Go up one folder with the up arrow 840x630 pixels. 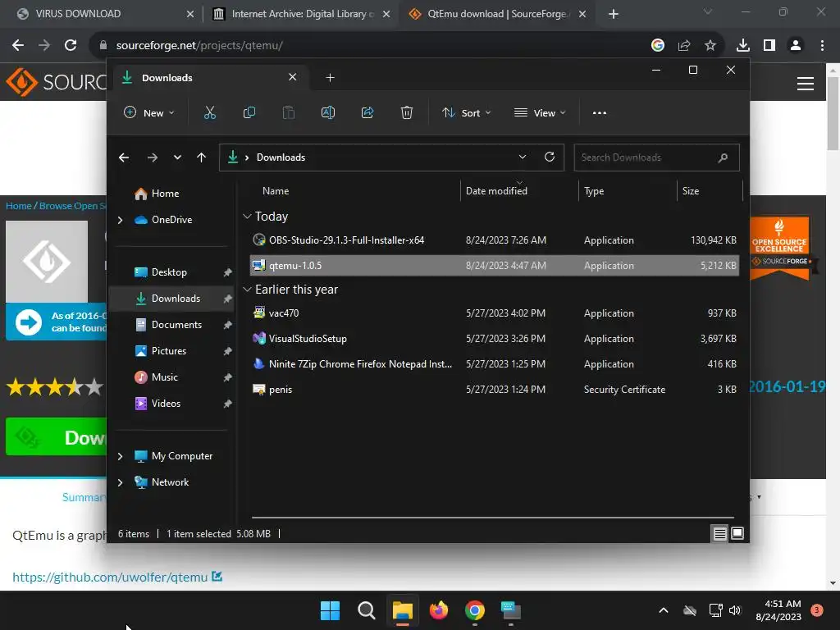[202, 157]
